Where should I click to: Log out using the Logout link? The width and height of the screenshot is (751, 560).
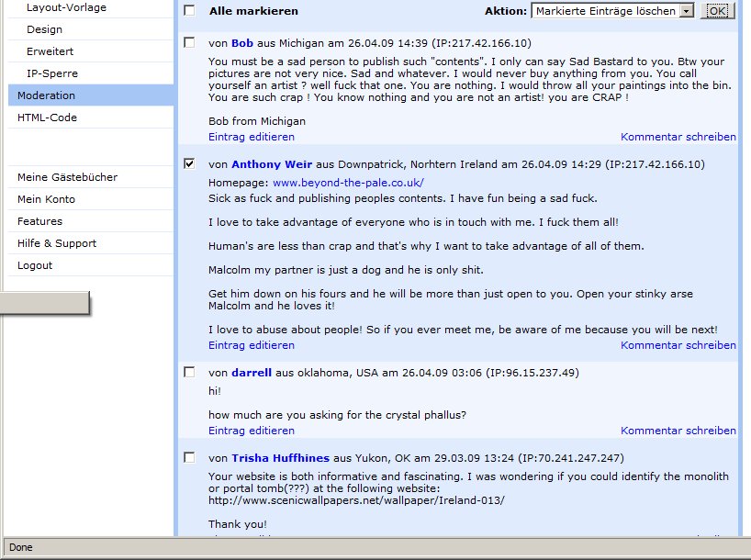[35, 265]
